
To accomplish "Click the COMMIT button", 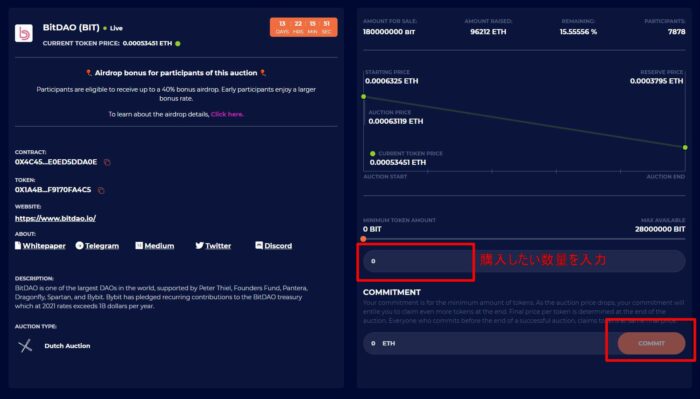I will click(651, 343).
